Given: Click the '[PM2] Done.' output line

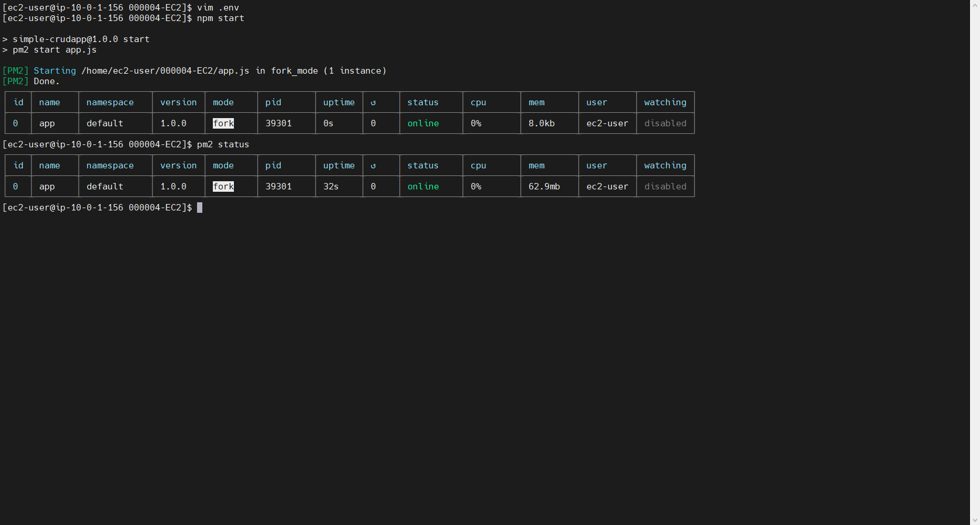Looking at the screenshot, I should click(31, 81).
